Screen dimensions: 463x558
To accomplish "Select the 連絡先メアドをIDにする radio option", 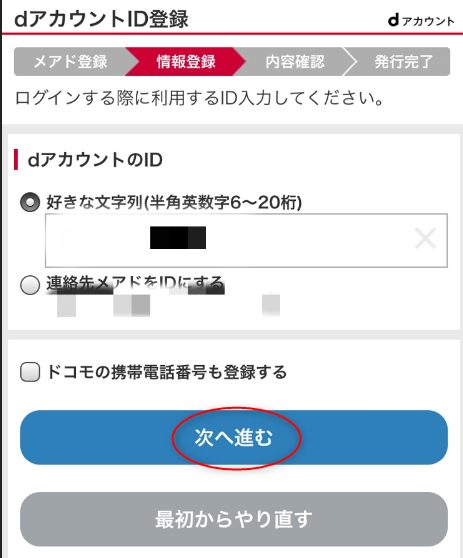I will (x=30, y=285).
